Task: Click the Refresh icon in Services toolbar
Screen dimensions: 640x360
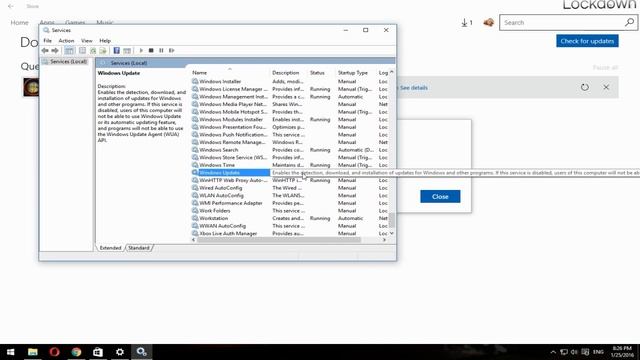Action: click(x=93, y=51)
